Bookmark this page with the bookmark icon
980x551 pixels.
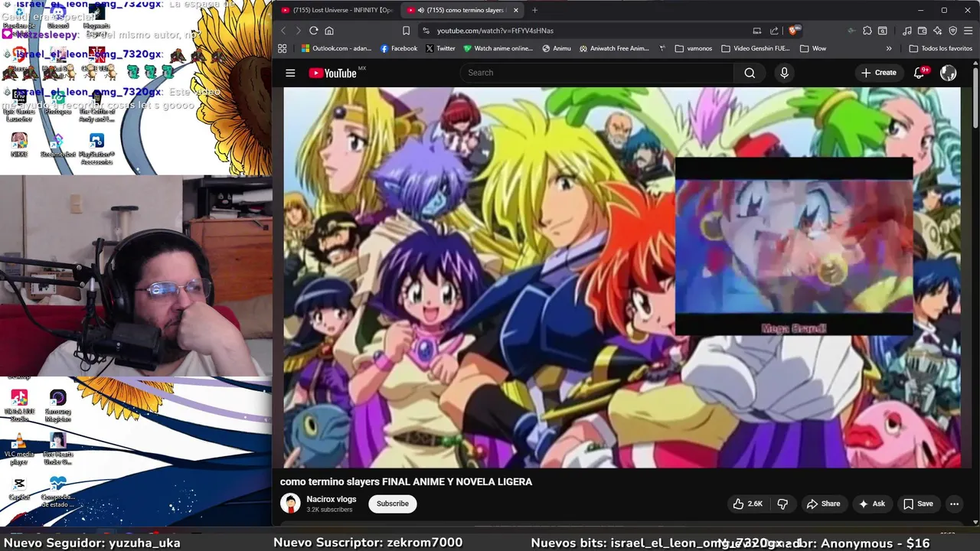coord(407,31)
